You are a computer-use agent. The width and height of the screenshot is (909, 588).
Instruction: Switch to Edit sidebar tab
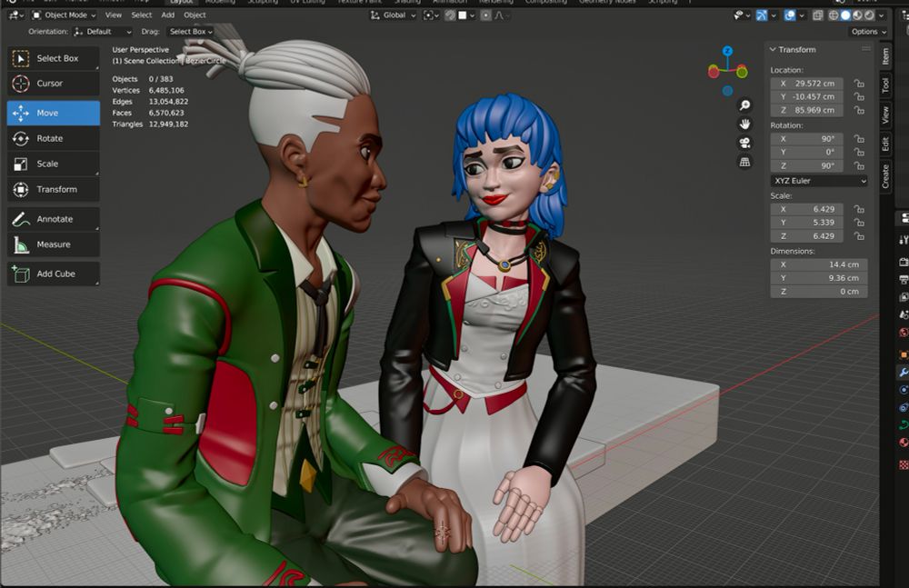click(x=885, y=144)
